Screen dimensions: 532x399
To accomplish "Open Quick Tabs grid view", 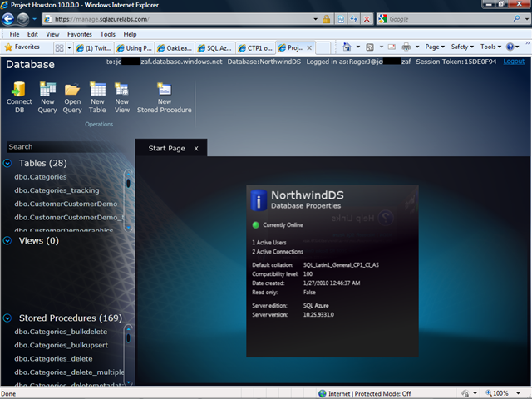I will (59, 48).
